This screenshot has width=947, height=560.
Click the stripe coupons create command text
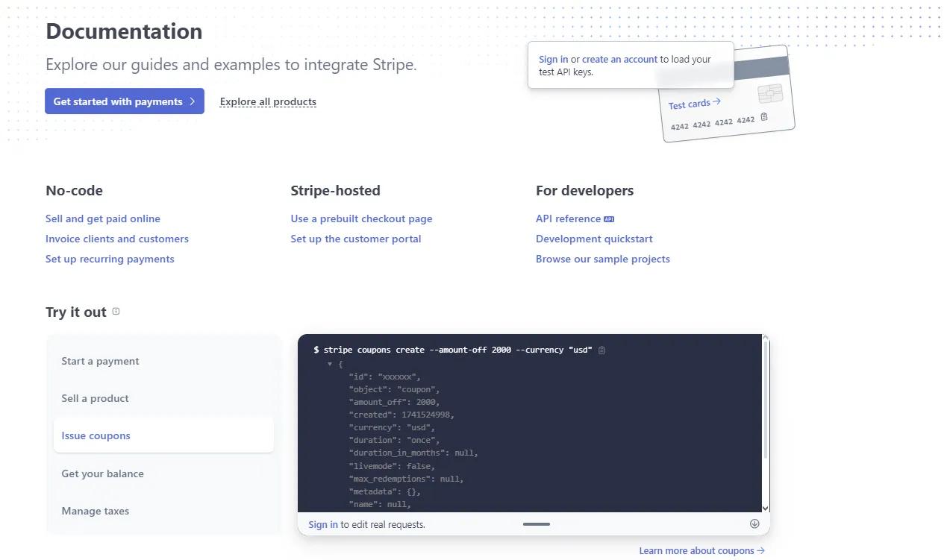click(457, 350)
